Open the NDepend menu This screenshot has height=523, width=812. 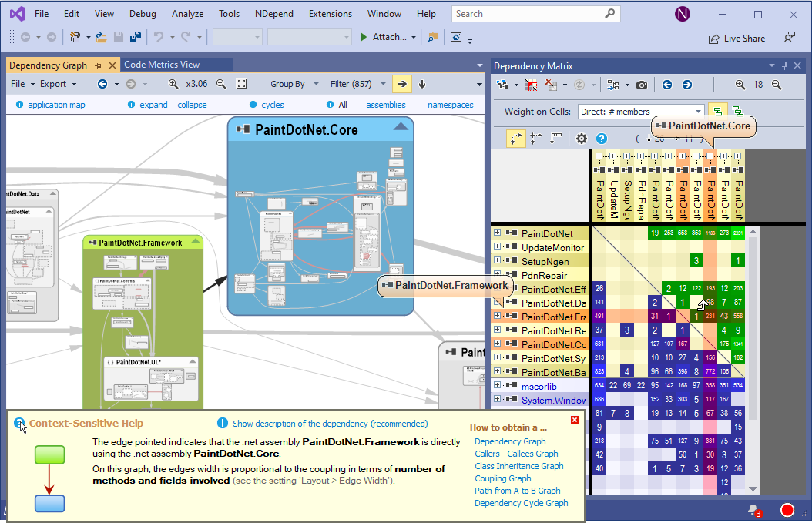[274, 14]
